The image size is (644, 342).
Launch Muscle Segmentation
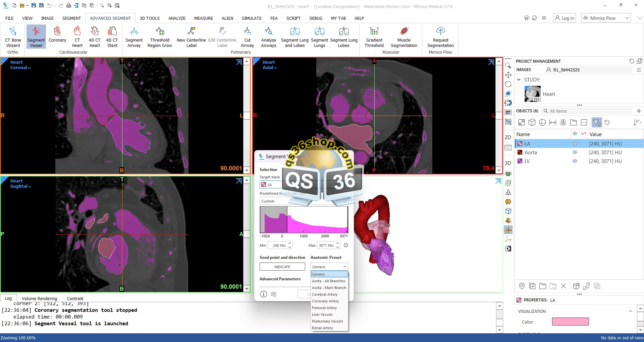(404, 37)
